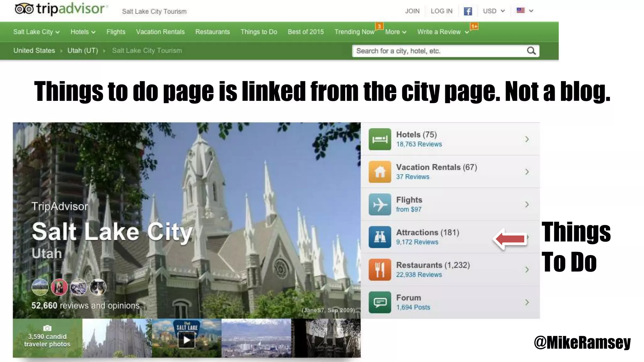
Task: Click the TripAdvisor owl logo
Action: [25, 9]
